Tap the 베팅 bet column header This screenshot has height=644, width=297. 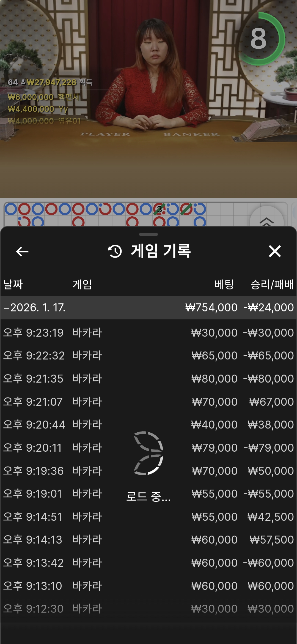pyautogui.click(x=224, y=284)
